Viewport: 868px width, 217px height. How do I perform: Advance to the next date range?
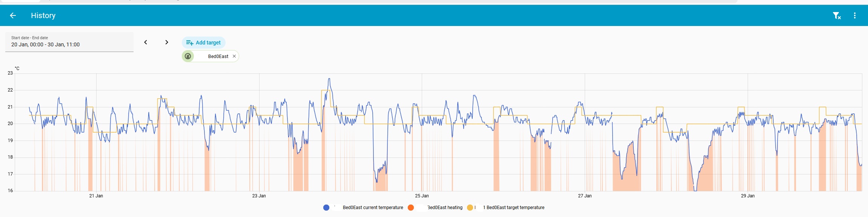[167, 42]
